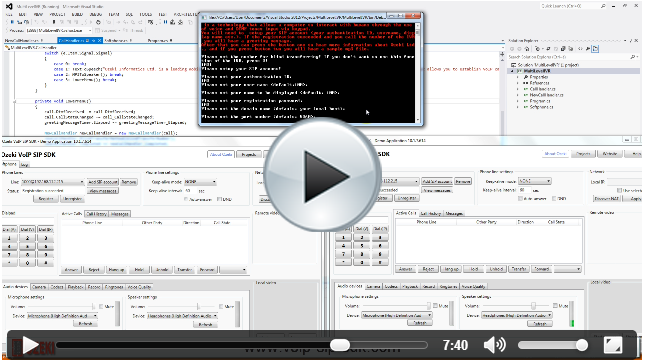The height and width of the screenshot is (360, 645).
Task: Click the Visual Studio logo icon in title bar
Action: 9,7
